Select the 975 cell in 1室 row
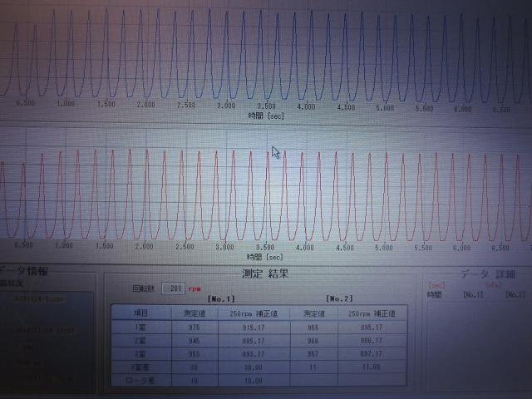 coord(195,328)
